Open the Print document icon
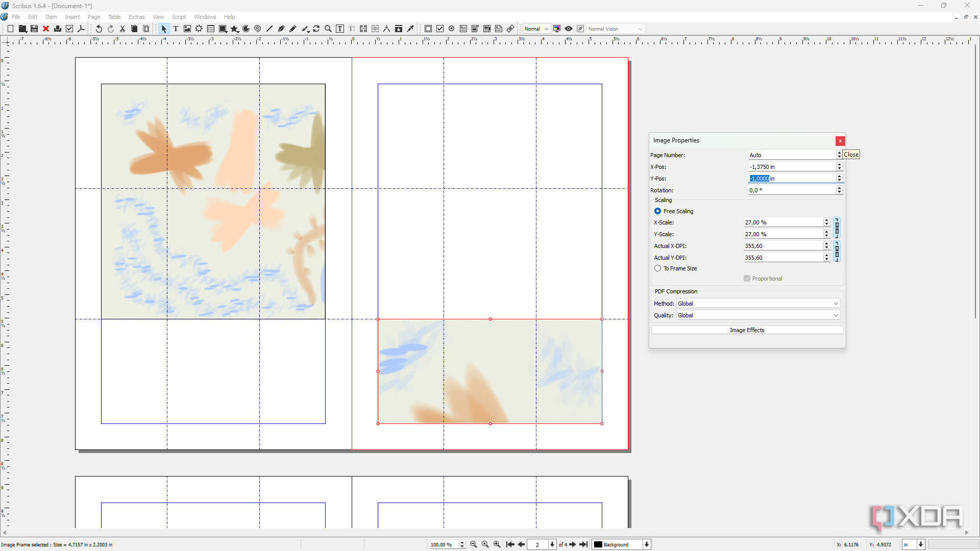The width and height of the screenshot is (980, 551). [58, 29]
